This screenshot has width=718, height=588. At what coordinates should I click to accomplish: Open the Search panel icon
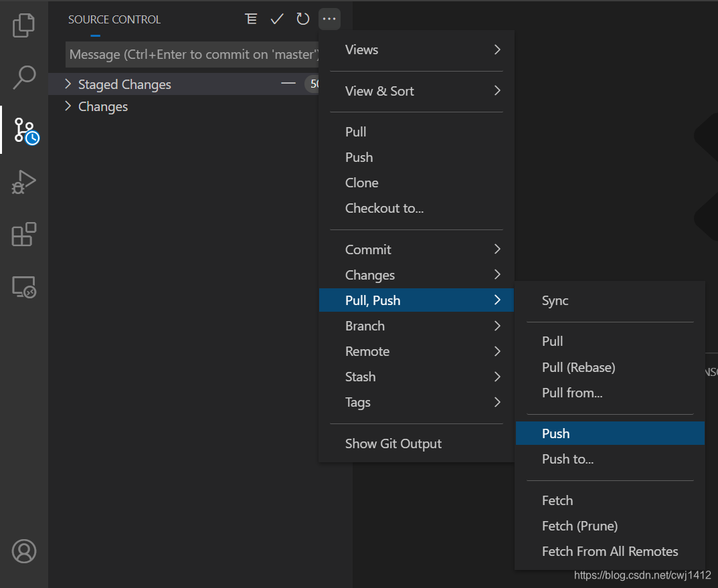point(24,78)
